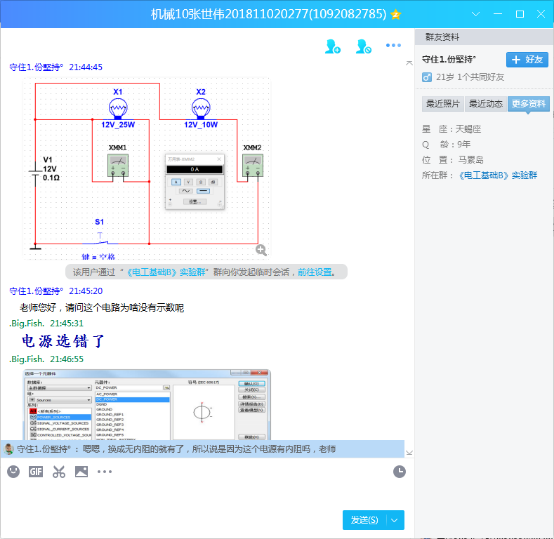Open the Multisim component dialog thumbnail
The height and width of the screenshot is (539, 554).
point(147,404)
